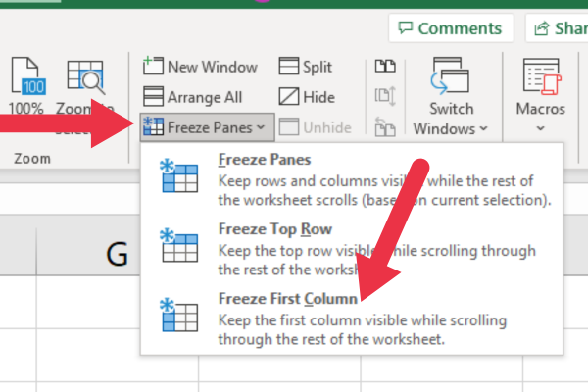Open a New Window
The width and height of the screenshot is (588, 392).
point(200,67)
